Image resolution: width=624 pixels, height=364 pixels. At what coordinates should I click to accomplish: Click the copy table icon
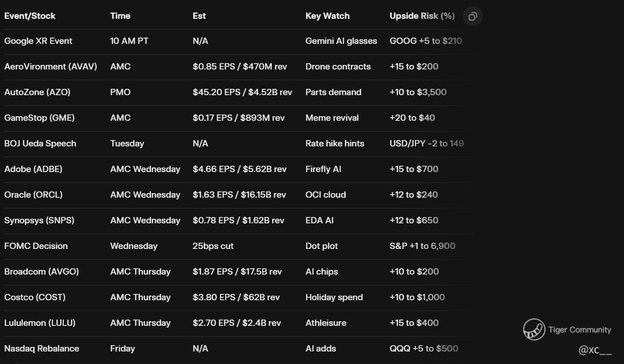(x=472, y=17)
